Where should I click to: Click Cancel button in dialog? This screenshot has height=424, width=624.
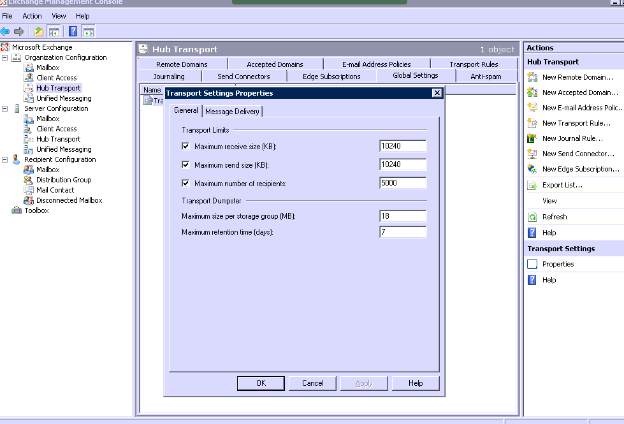coord(312,383)
